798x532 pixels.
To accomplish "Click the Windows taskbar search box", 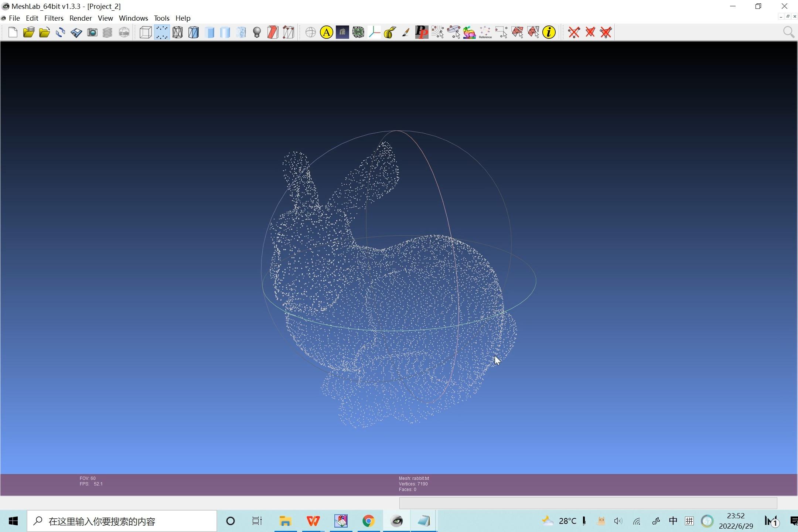I will point(122,521).
